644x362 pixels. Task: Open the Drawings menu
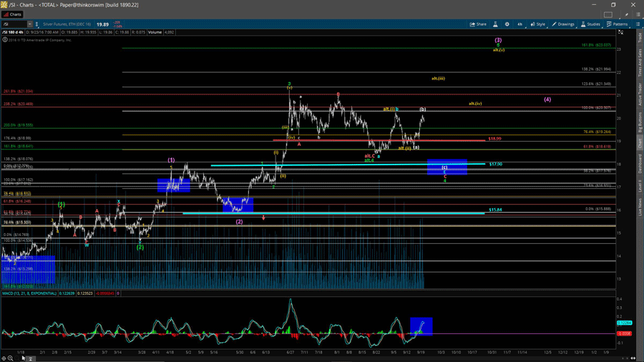563,24
